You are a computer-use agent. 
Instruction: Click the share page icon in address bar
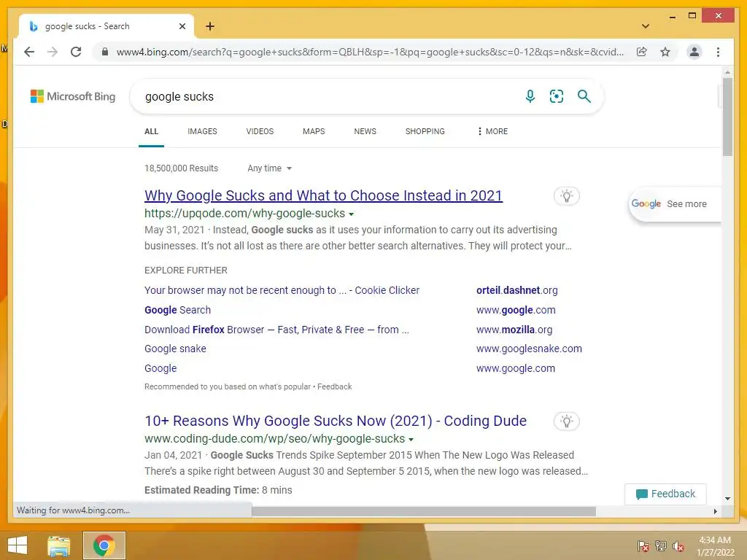click(x=642, y=52)
